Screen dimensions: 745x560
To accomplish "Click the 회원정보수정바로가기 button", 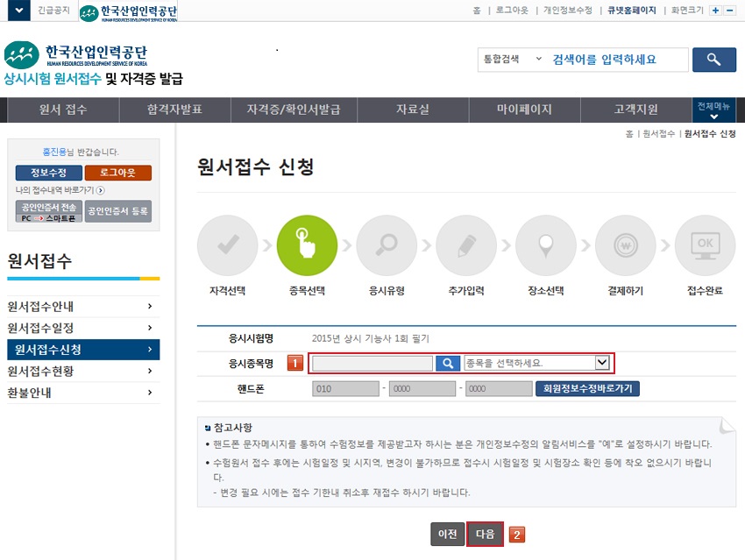I will (587, 388).
